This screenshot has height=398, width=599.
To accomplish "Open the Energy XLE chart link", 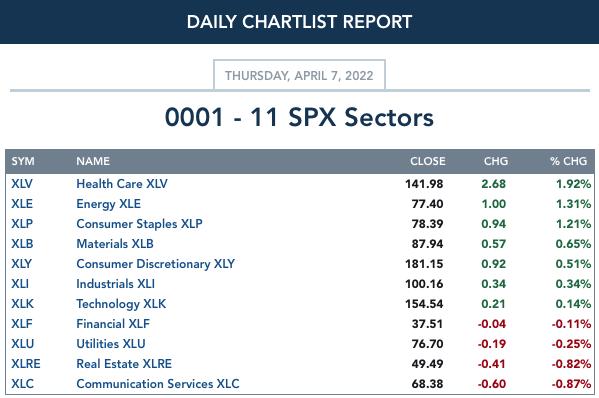I will point(108,204).
